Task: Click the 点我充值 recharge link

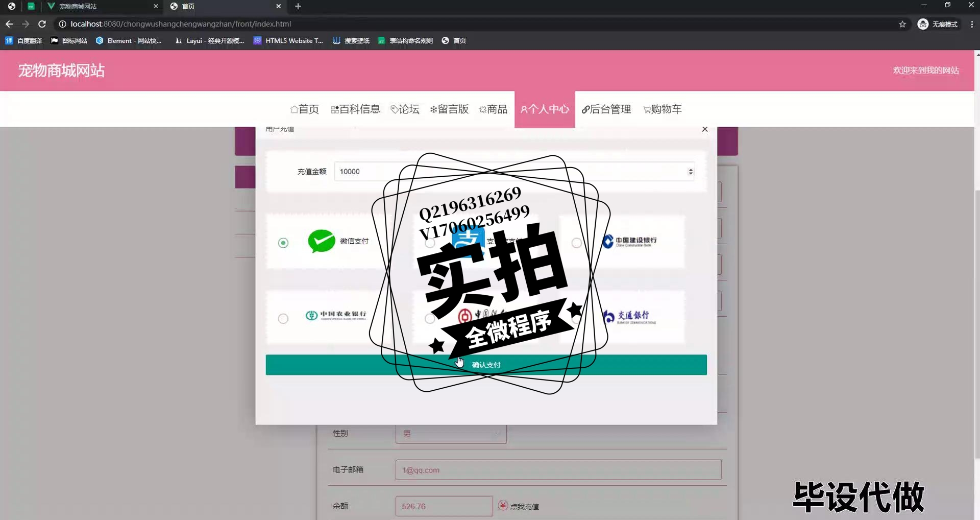Action: [x=524, y=506]
